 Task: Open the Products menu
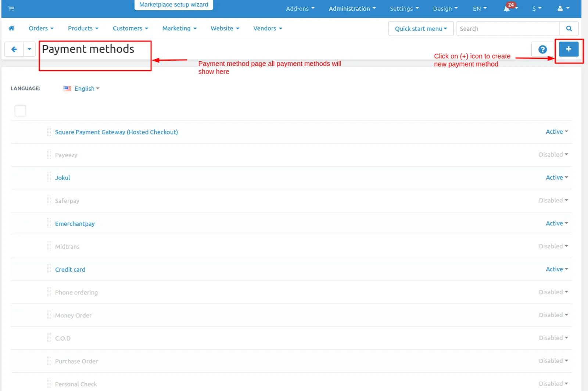pos(83,28)
